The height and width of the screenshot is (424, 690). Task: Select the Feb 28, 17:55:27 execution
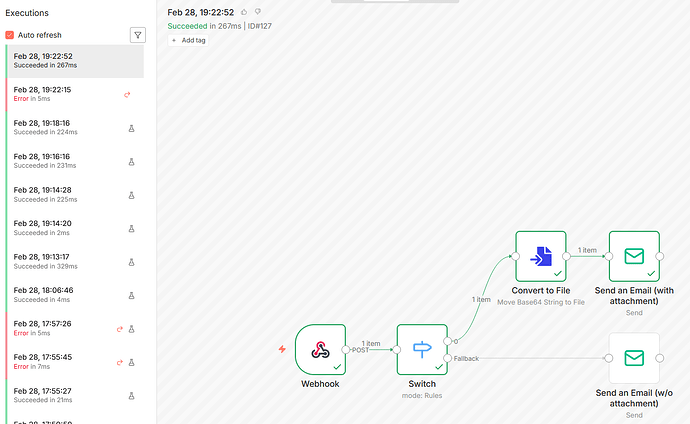pos(75,395)
